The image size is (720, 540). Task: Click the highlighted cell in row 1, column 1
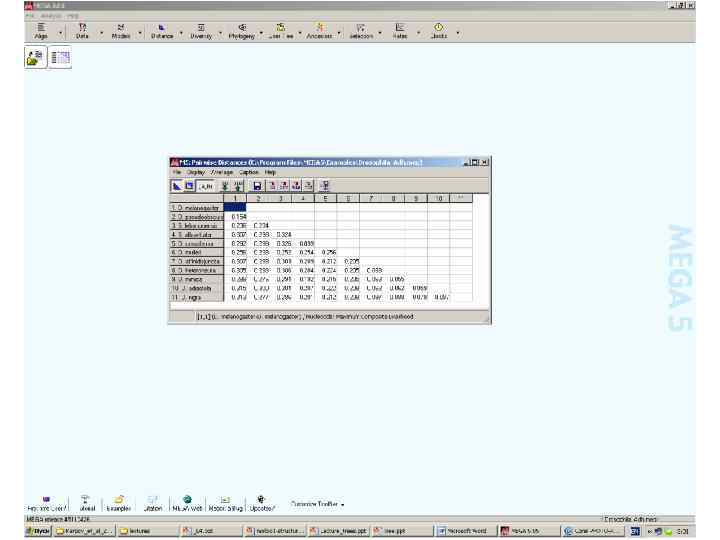235,208
